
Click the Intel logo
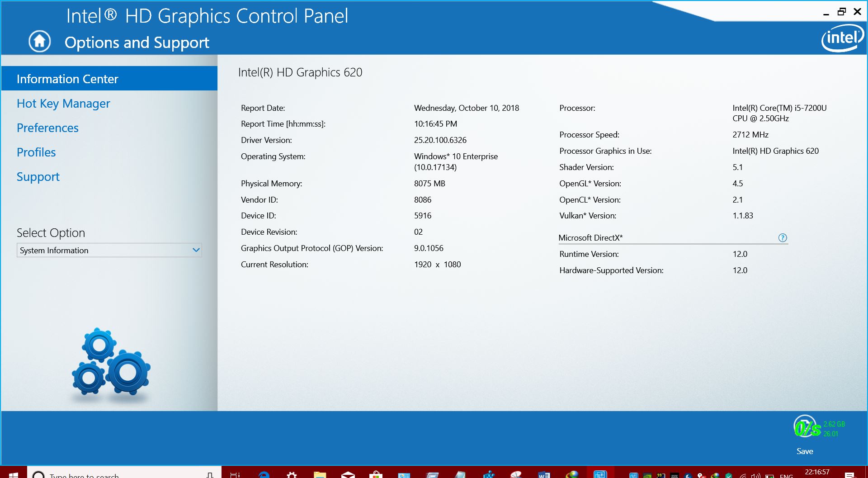pyautogui.click(x=842, y=38)
